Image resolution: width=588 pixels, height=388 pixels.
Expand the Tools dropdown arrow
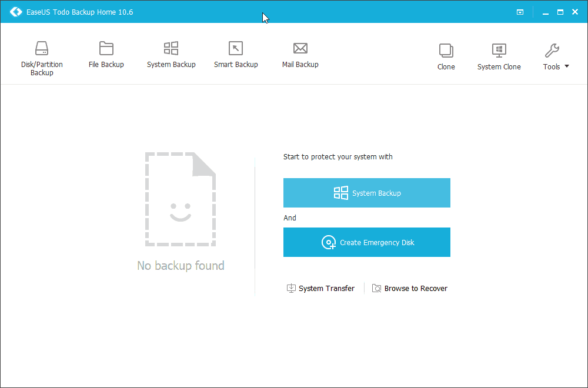coord(566,66)
